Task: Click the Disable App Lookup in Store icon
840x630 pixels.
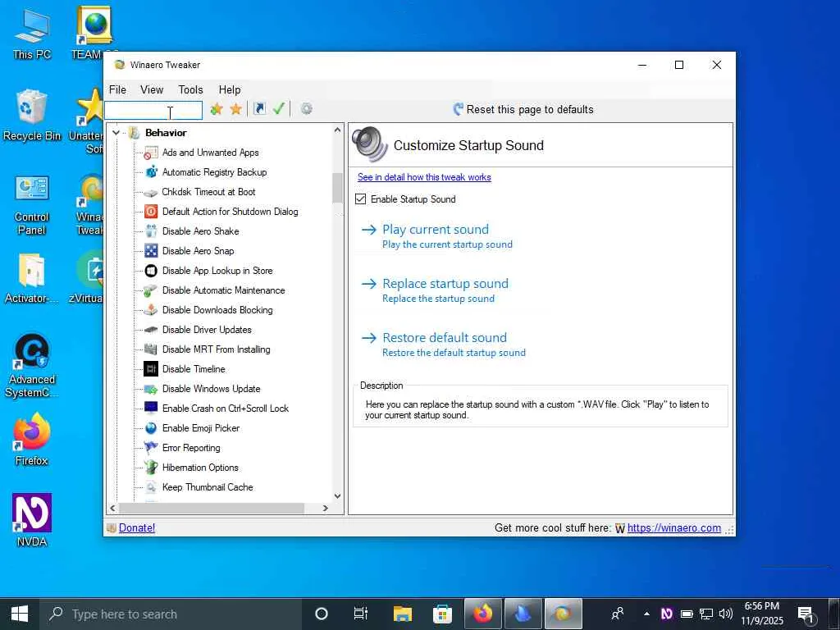Action: (151, 271)
